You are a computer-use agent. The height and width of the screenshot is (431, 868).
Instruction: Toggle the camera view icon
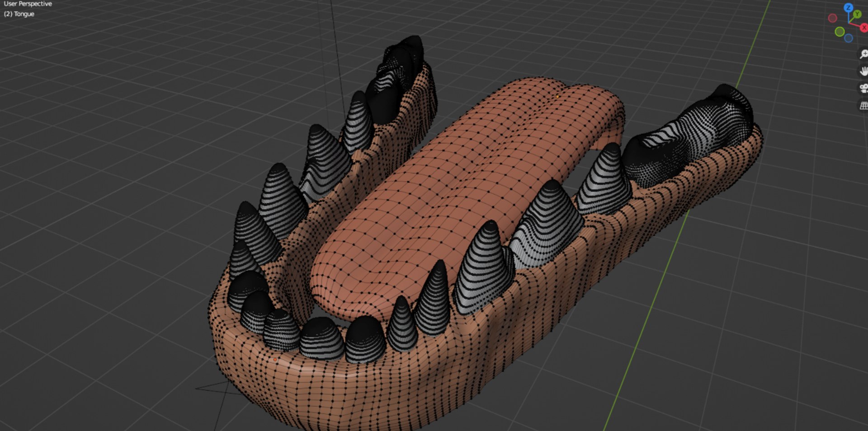click(863, 88)
